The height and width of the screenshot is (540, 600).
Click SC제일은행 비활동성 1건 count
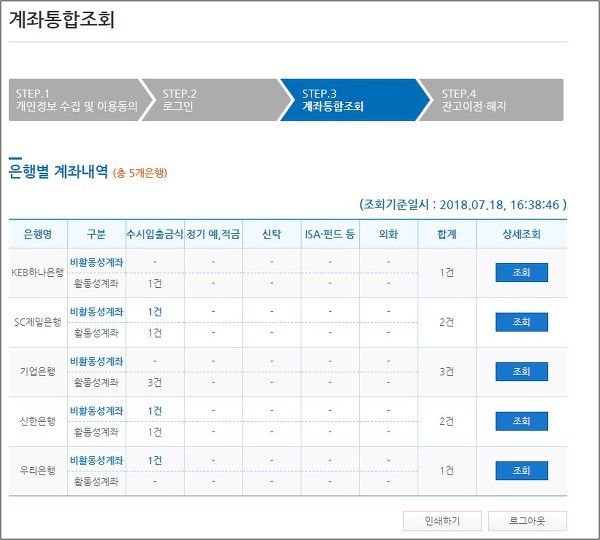[155, 312]
